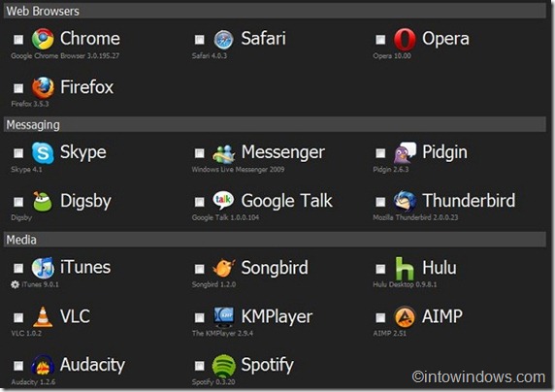The image size is (555, 392).
Task: Click the Spotify green icon
Action: (x=224, y=366)
